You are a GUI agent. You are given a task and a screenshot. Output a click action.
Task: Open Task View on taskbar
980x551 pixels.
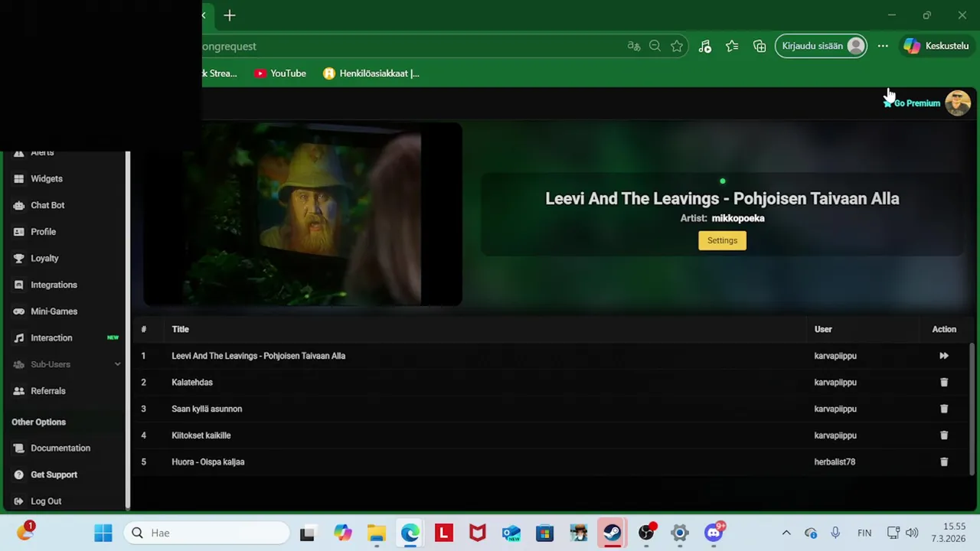click(x=307, y=533)
